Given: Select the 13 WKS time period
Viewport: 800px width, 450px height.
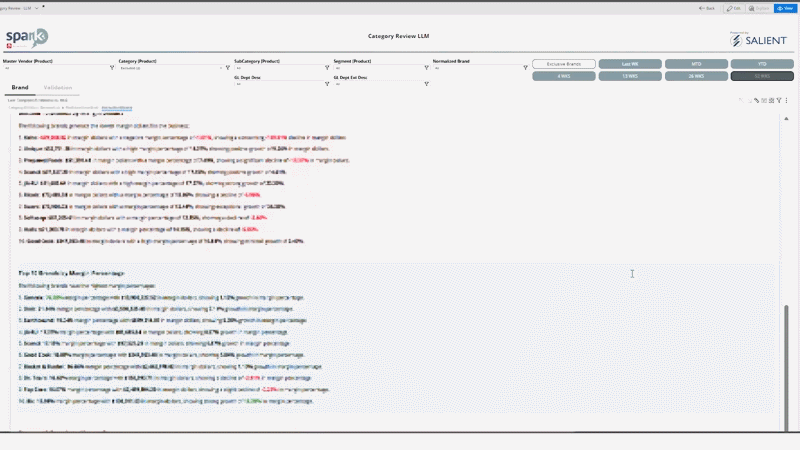Looking at the screenshot, I should click(630, 76).
